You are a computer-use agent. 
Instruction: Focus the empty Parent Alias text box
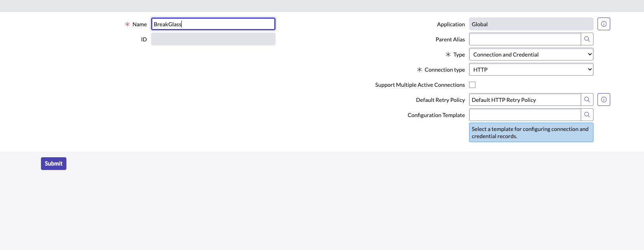click(x=525, y=39)
